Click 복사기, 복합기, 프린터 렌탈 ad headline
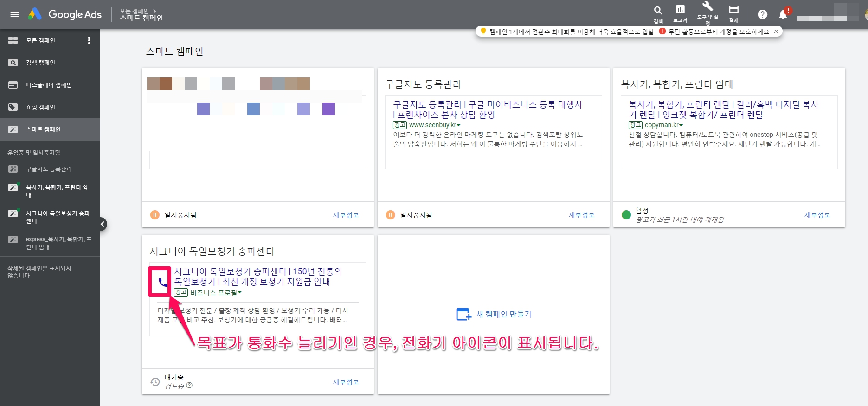 pos(723,110)
